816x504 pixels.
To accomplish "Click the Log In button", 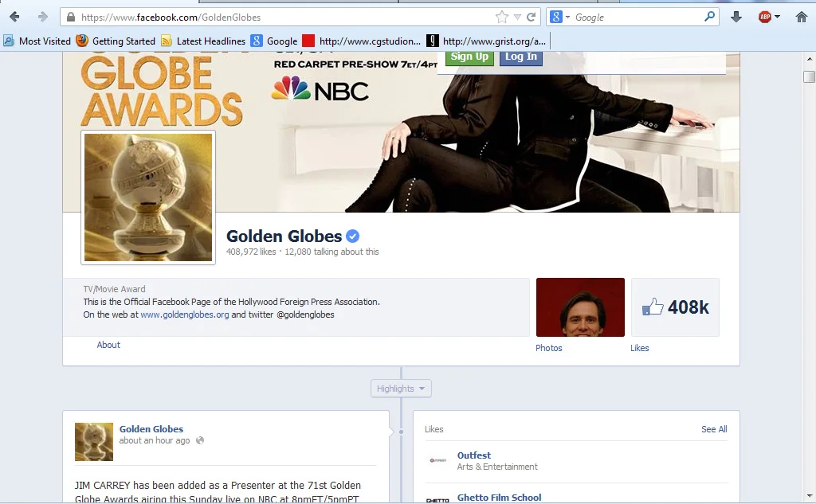I will [521, 57].
